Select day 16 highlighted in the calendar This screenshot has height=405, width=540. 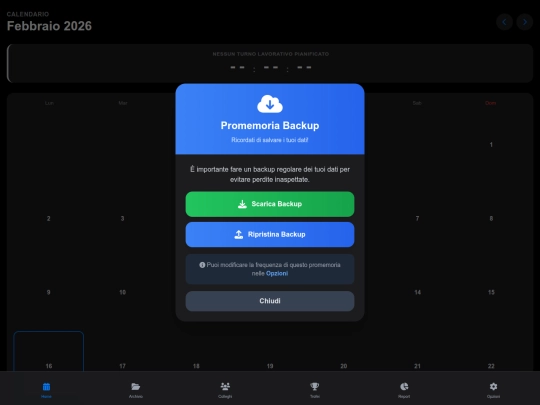click(49, 351)
